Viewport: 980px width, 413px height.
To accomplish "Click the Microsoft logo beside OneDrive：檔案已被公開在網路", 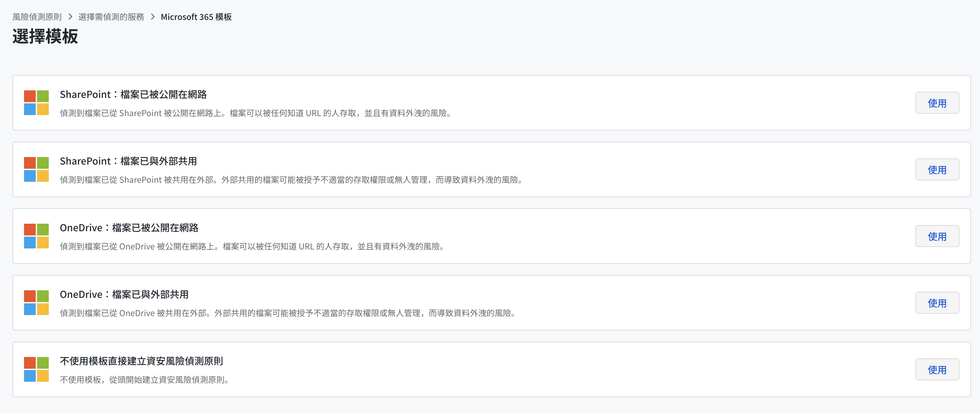I will coord(36,236).
